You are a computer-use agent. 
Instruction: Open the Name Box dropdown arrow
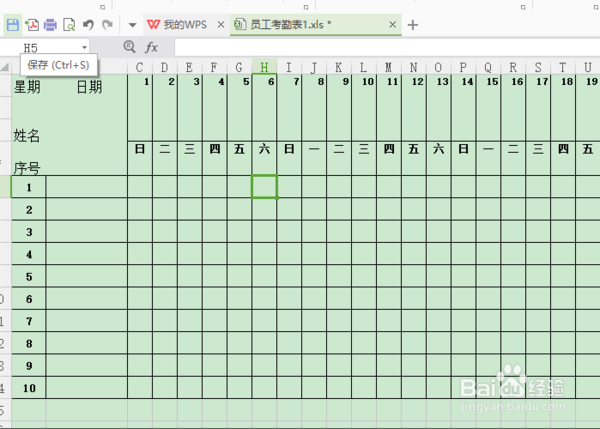[x=84, y=48]
